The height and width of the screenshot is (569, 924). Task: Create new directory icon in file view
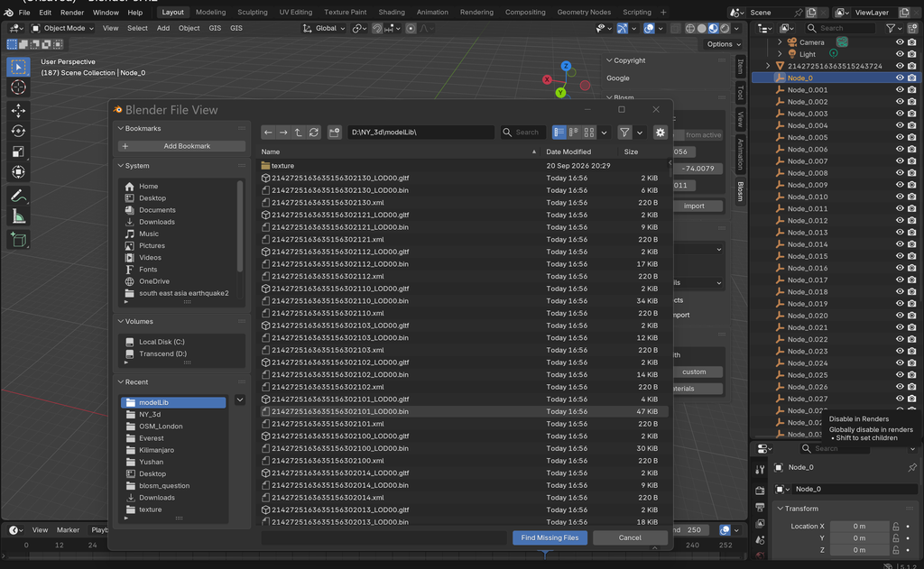click(334, 133)
